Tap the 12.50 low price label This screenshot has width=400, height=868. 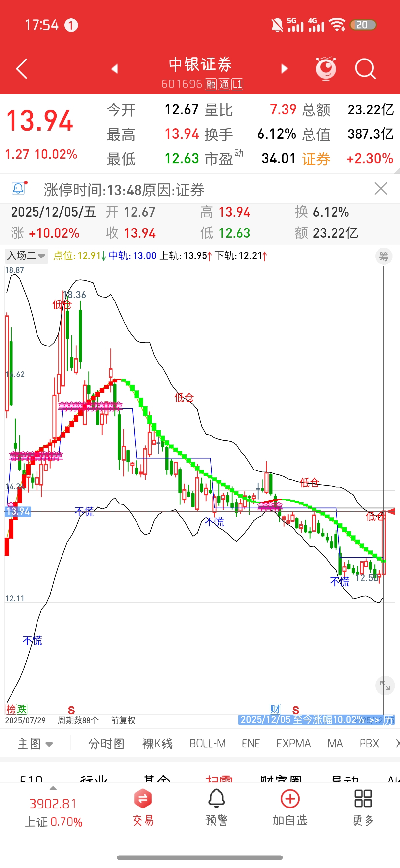[367, 578]
